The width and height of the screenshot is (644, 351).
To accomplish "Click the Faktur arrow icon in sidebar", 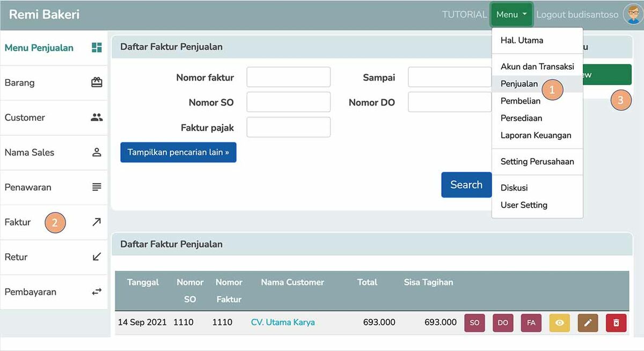I will 97,222.
